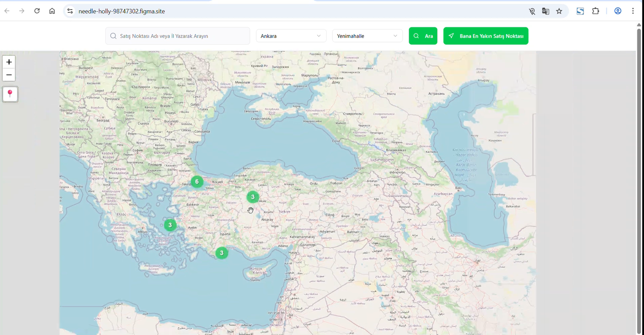Image resolution: width=644 pixels, height=335 pixels.
Task: Zoom out the map with minus button
Action: pyautogui.click(x=9, y=75)
